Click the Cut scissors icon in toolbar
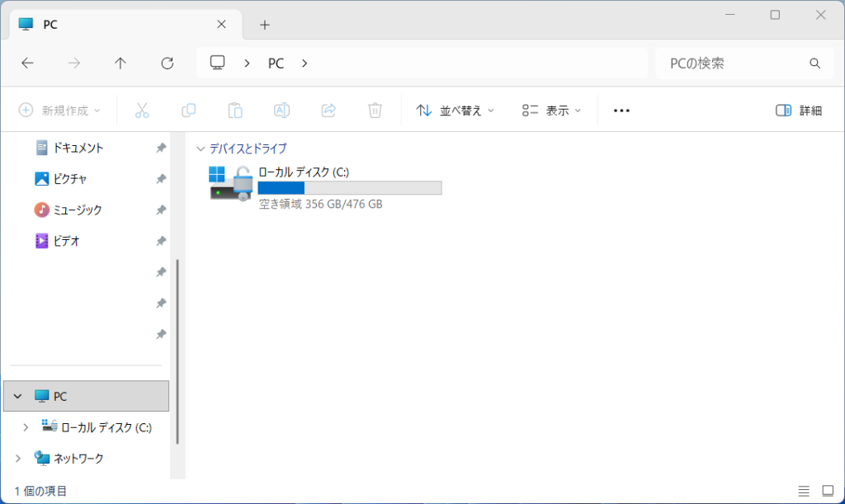Image resolution: width=845 pixels, height=504 pixels. point(141,110)
